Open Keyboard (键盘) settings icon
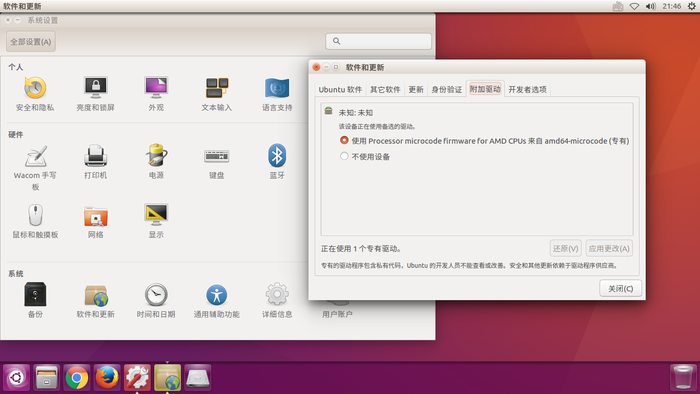 pyautogui.click(x=217, y=156)
